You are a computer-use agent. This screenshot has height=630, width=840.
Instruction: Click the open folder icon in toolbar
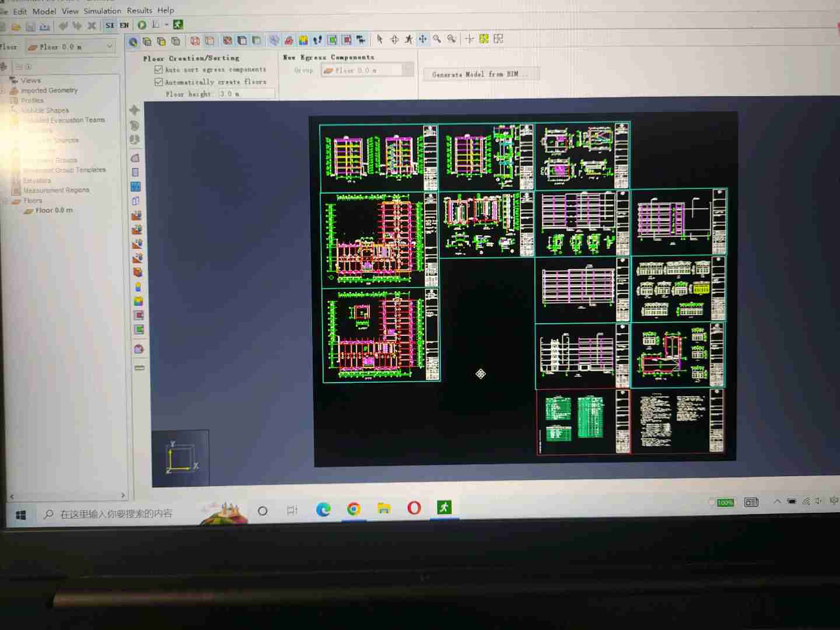[16, 26]
